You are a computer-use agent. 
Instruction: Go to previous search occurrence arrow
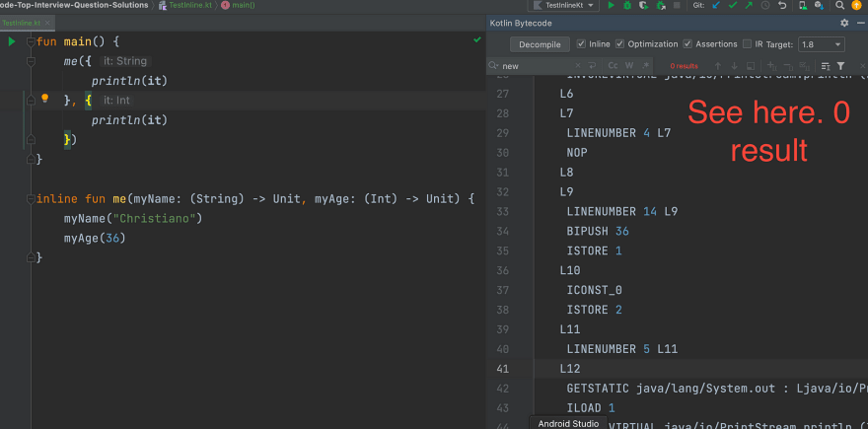717,66
